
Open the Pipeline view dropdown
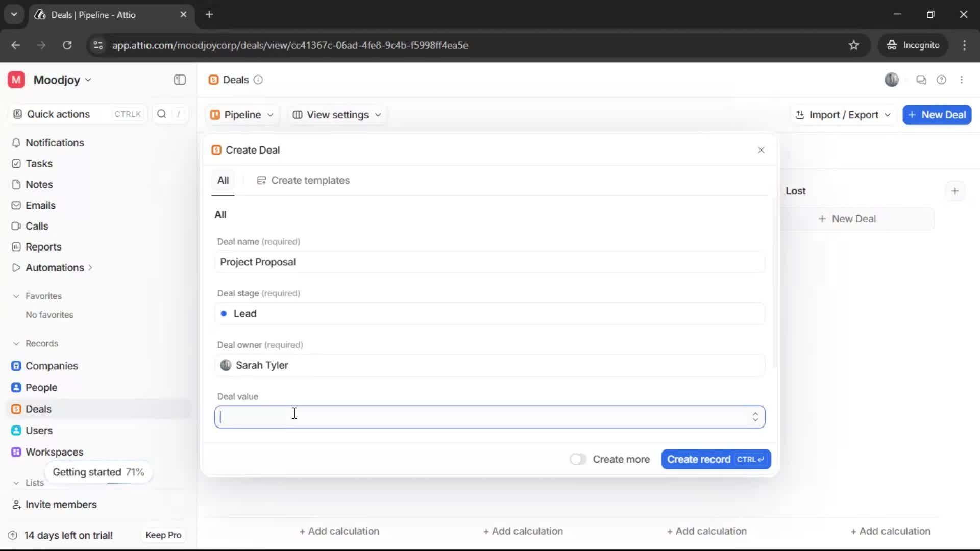click(x=242, y=115)
